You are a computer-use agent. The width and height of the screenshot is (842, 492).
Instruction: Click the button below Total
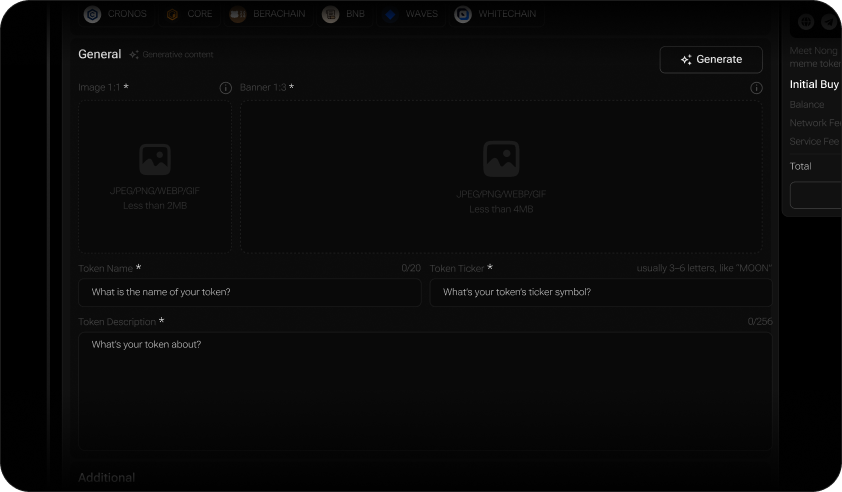click(x=816, y=195)
